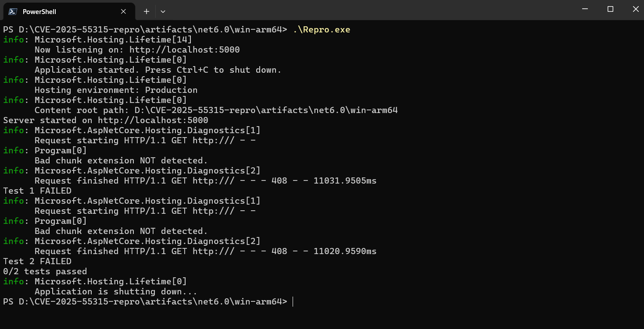Click the "Application is shutting down..." line
644x329 pixels.
[116, 292]
